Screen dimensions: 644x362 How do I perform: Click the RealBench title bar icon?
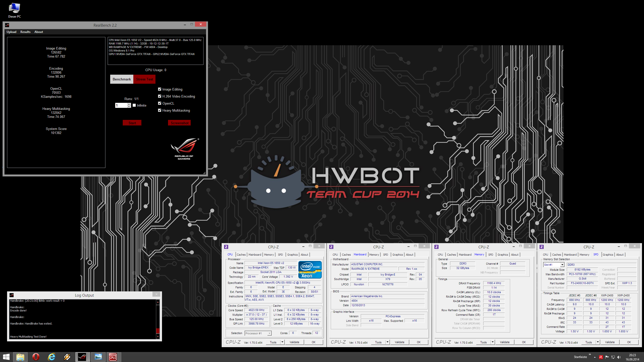click(x=7, y=25)
